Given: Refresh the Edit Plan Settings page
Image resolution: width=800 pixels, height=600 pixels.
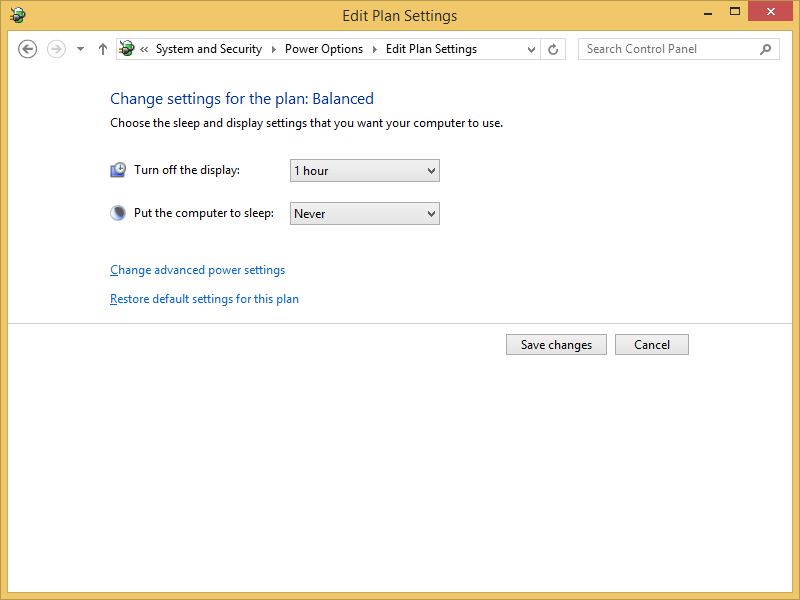Looking at the screenshot, I should (553, 49).
